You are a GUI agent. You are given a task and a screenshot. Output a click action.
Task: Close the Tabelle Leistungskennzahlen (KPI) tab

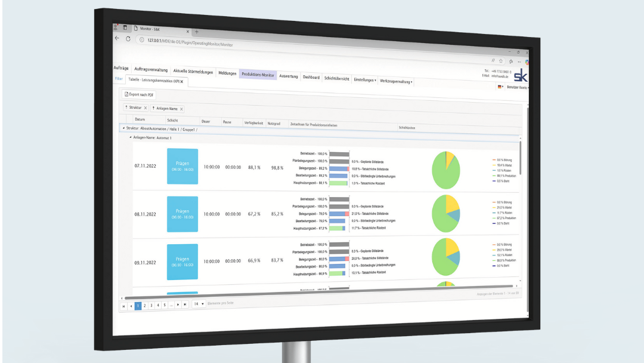pos(182,81)
